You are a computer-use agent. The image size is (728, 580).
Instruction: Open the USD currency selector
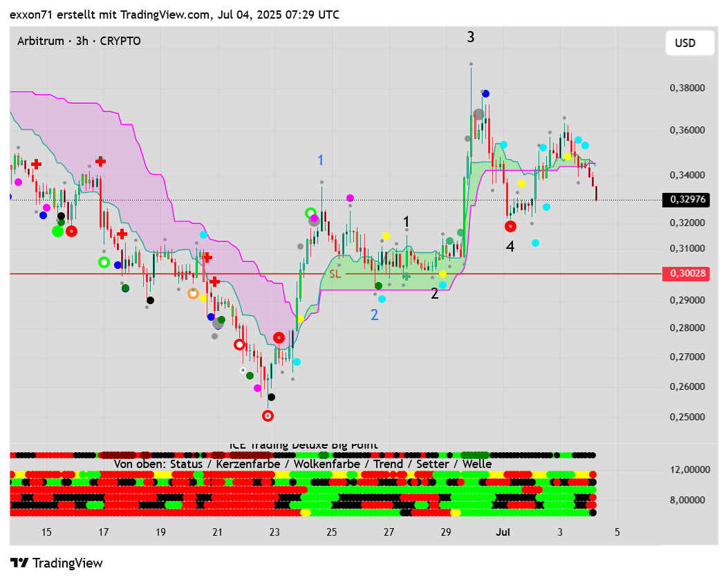pyautogui.click(x=685, y=43)
